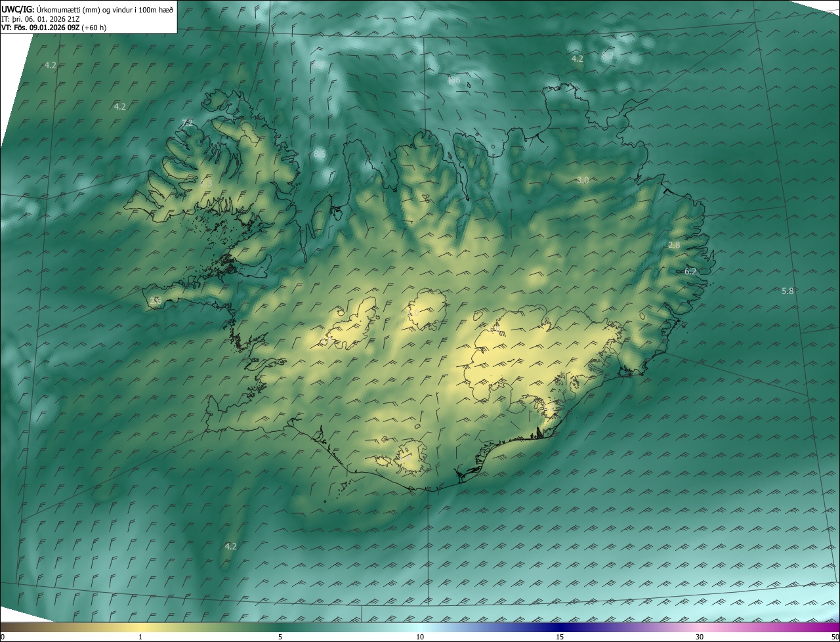Viewport: 840px width, 642px height.
Task: Click the '2.3' value label
Action: pyautogui.click(x=205, y=184)
